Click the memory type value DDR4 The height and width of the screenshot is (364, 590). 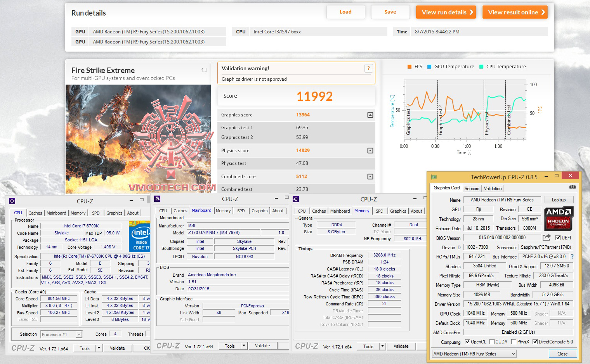[337, 225]
